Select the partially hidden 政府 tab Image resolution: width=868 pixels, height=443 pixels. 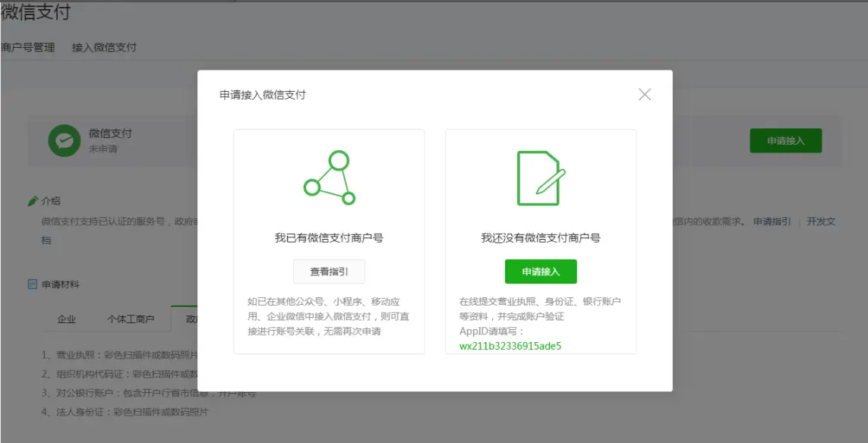[x=190, y=319]
